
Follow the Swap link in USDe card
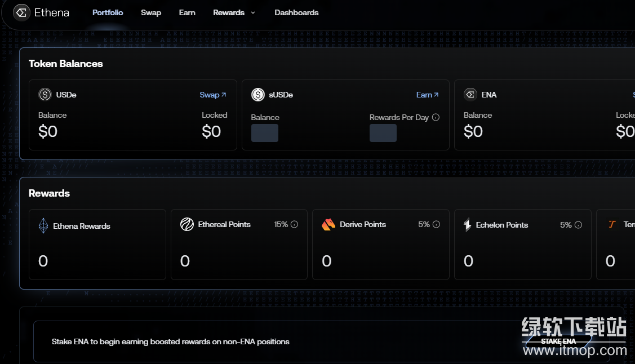click(213, 95)
